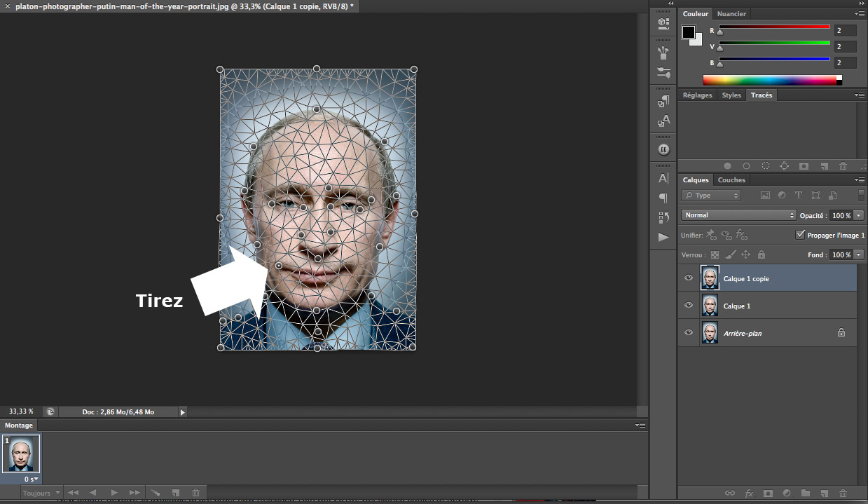Open the Toujours loop options dropdown
The image size is (868, 504).
pyautogui.click(x=41, y=493)
